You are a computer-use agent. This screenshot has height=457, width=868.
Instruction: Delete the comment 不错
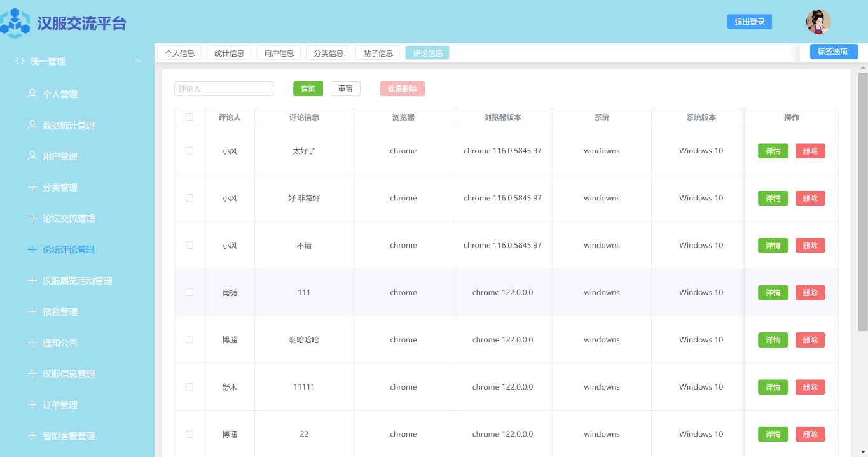[x=810, y=245]
